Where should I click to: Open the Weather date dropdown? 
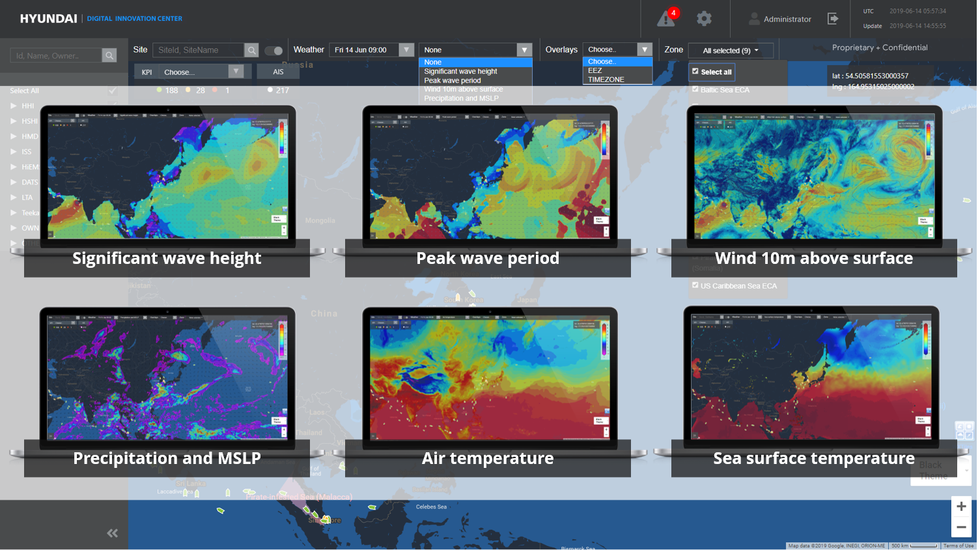coord(372,50)
